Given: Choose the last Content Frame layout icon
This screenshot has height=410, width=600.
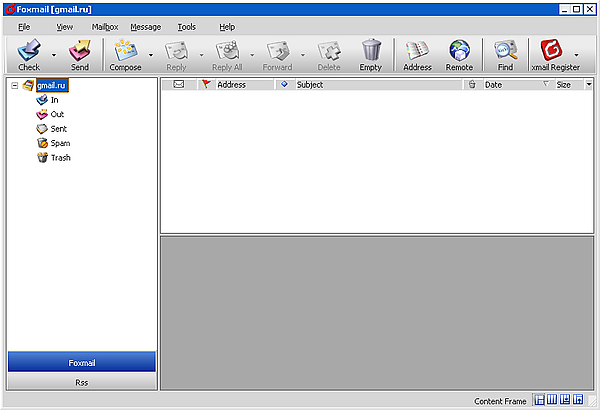Looking at the screenshot, I should 577,400.
